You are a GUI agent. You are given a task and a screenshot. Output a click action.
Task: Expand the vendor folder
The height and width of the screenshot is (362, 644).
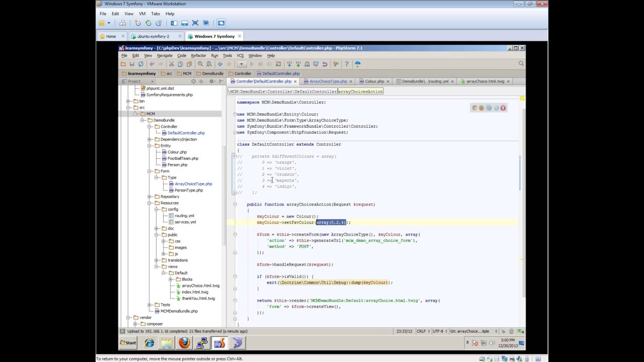pyautogui.click(x=129, y=317)
